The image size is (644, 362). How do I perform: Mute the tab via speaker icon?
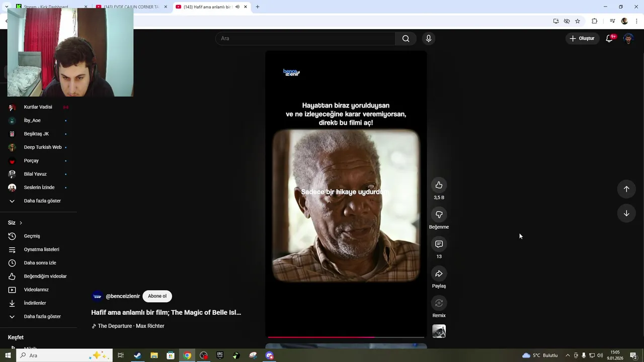(237, 7)
